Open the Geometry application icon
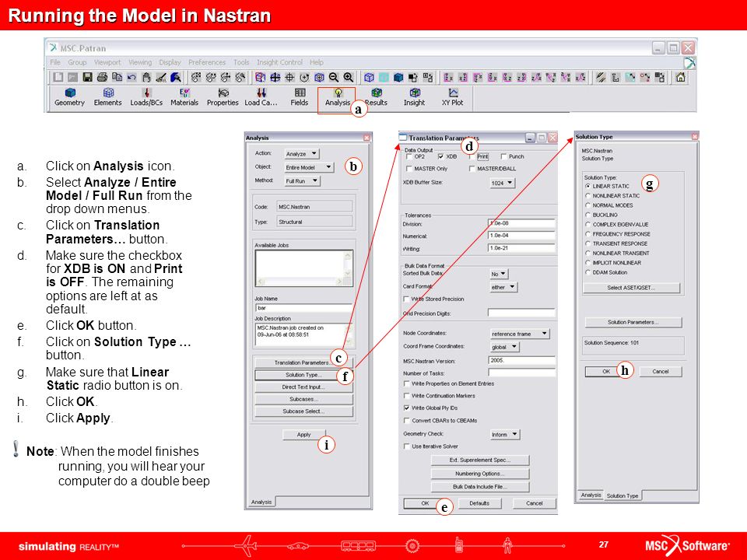The width and height of the screenshot is (747, 560). coord(69,97)
